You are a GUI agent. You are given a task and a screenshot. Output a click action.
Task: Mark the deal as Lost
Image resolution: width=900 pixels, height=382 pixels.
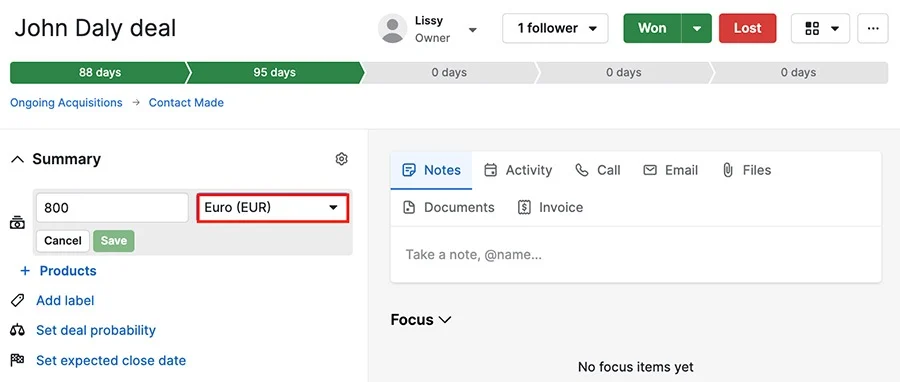[x=747, y=29]
